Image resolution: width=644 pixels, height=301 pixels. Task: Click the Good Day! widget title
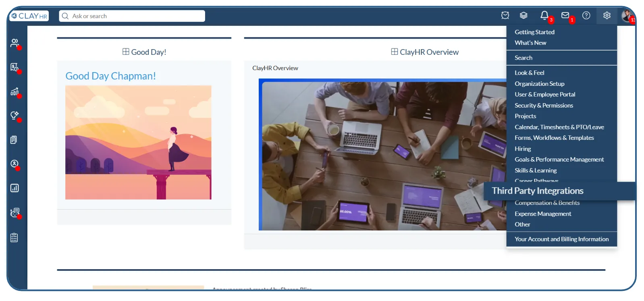(x=149, y=52)
